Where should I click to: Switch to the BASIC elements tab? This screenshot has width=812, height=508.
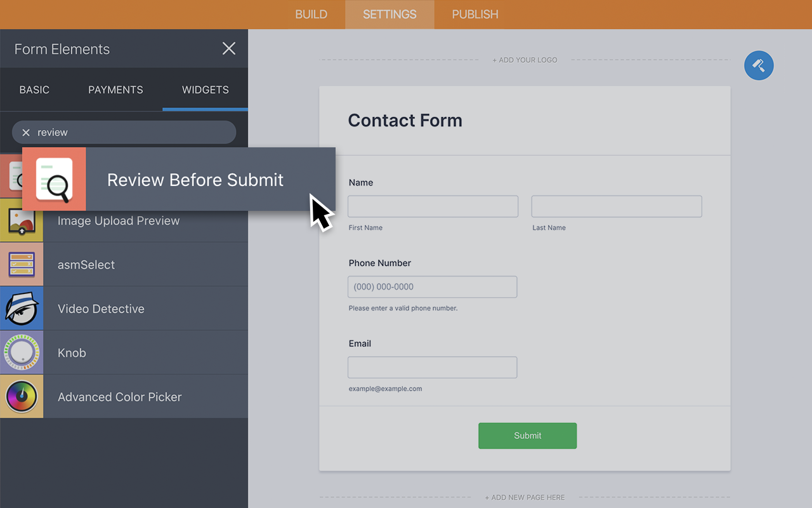pyautogui.click(x=34, y=90)
